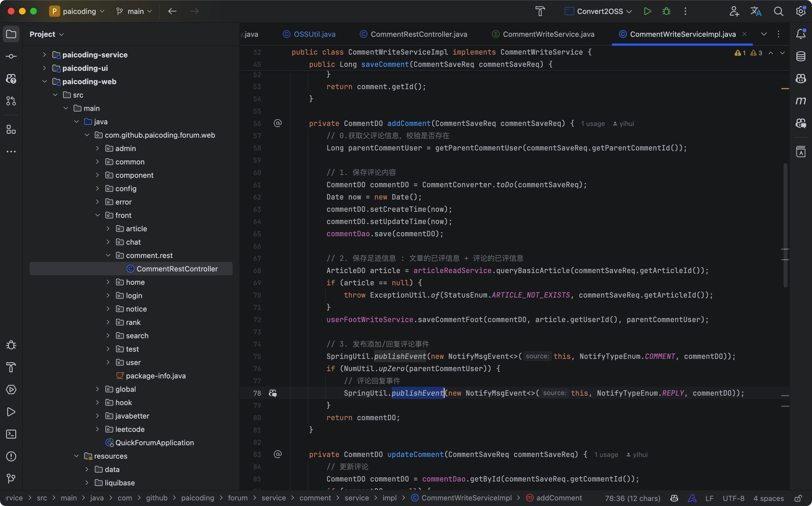Click the Translate icon in top bar
Image resolution: width=812 pixels, height=506 pixels.
756,11
